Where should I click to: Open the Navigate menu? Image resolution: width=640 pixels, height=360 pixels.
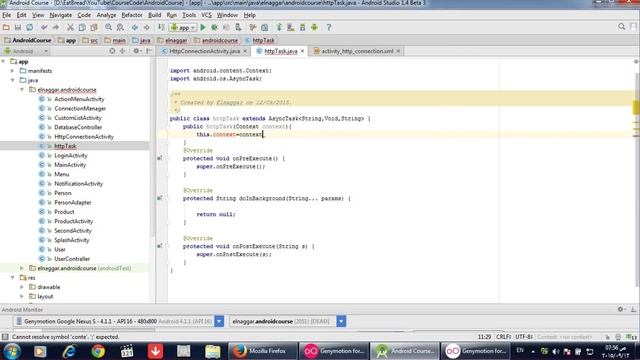[60, 15]
